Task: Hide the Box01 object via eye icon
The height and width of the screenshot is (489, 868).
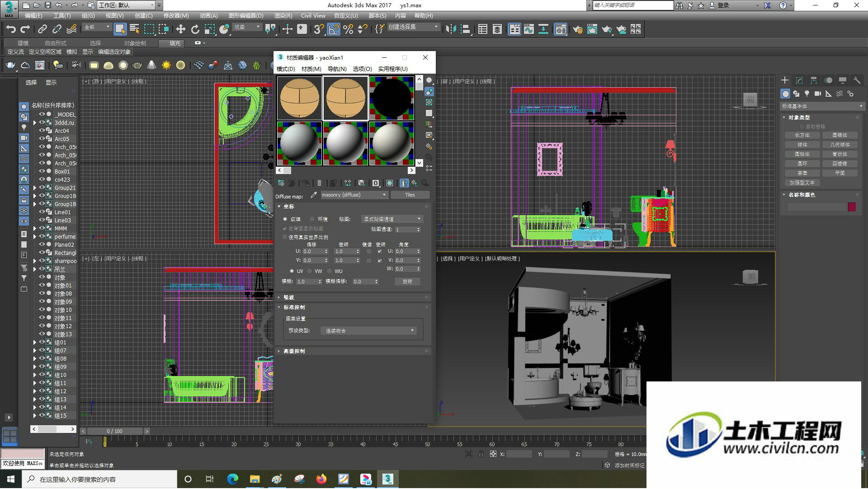Action: [42, 171]
